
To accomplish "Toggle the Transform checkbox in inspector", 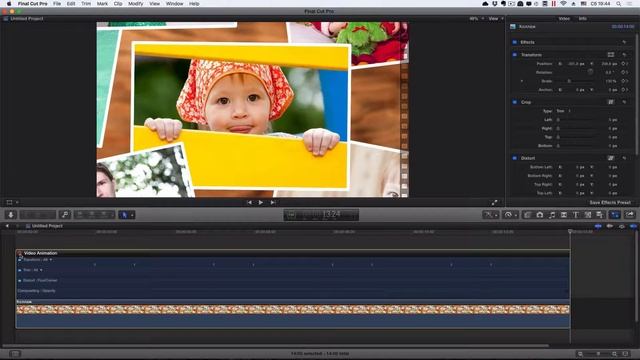I will click(x=514, y=55).
